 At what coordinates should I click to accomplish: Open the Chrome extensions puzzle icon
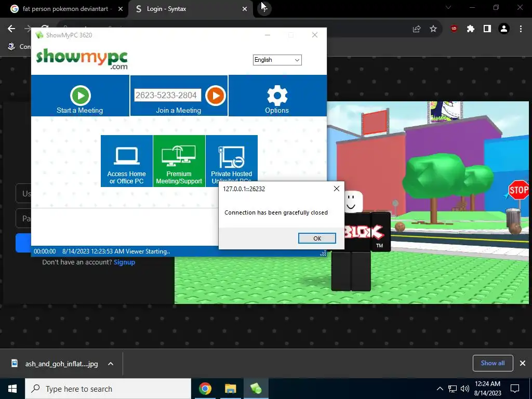click(x=471, y=29)
